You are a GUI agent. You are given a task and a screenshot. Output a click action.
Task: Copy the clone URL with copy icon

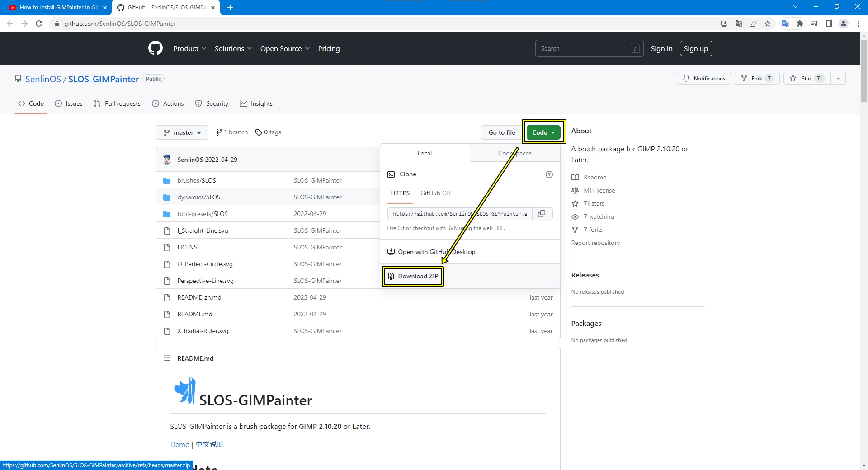click(542, 214)
